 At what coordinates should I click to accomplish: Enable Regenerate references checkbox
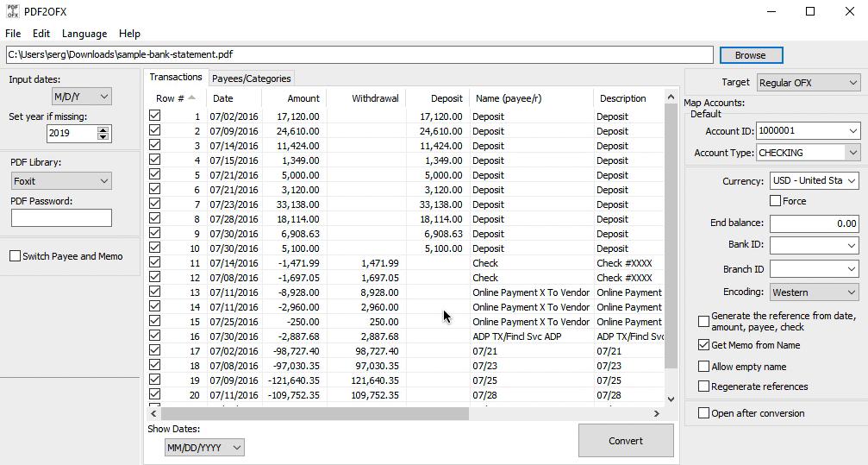coord(703,386)
